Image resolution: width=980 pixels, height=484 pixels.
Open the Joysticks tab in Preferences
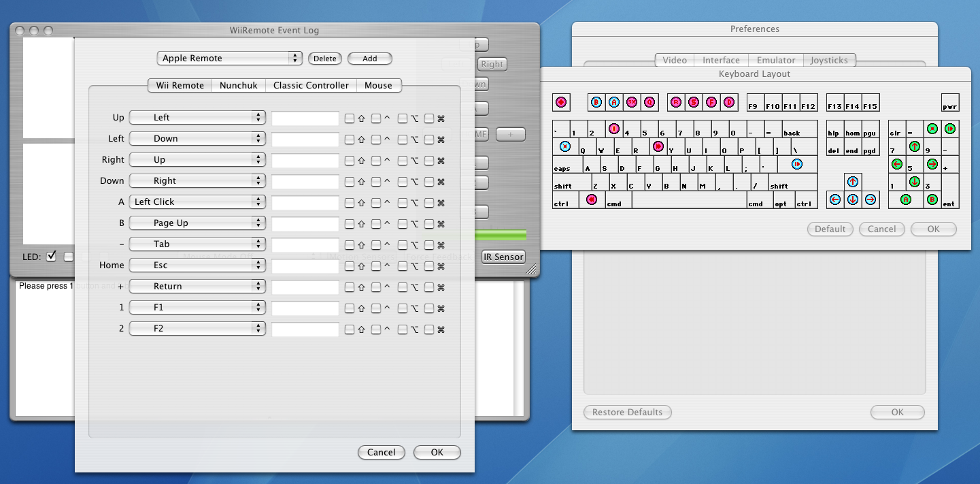[829, 61]
